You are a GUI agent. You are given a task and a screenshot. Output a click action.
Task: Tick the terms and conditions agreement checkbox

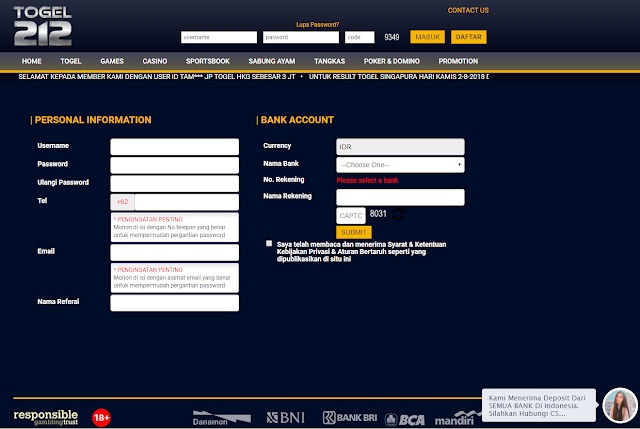pyautogui.click(x=269, y=244)
